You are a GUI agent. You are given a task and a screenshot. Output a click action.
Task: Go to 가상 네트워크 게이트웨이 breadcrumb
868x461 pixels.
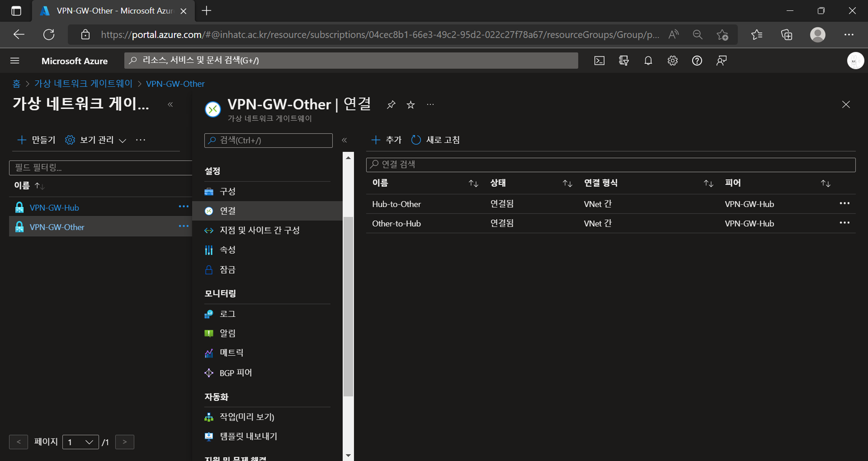[x=83, y=84]
